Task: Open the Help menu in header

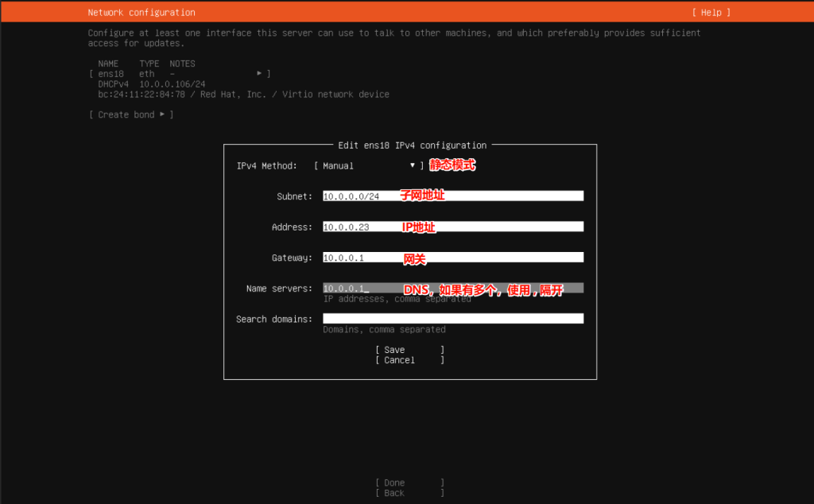Action: [711, 13]
